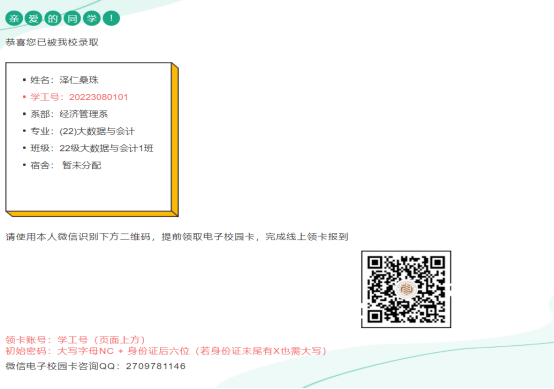Click the 初始密码 password hint line

click(x=166, y=351)
